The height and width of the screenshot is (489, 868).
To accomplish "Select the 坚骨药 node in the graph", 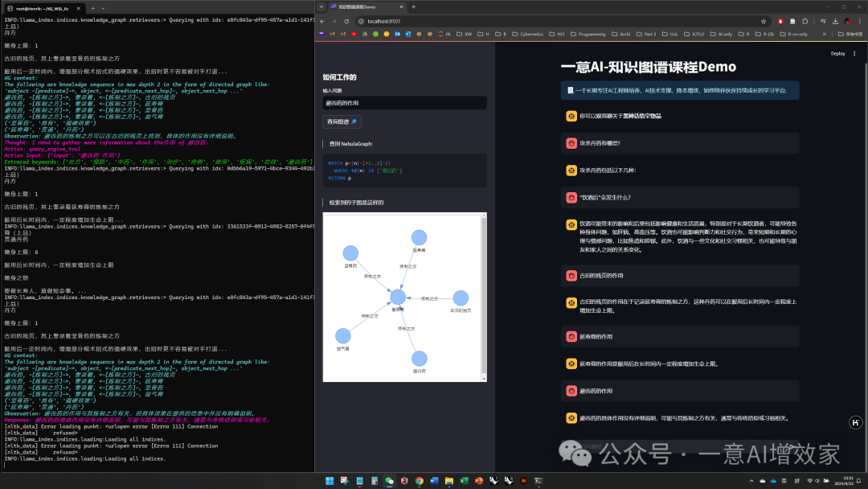I will [x=350, y=253].
